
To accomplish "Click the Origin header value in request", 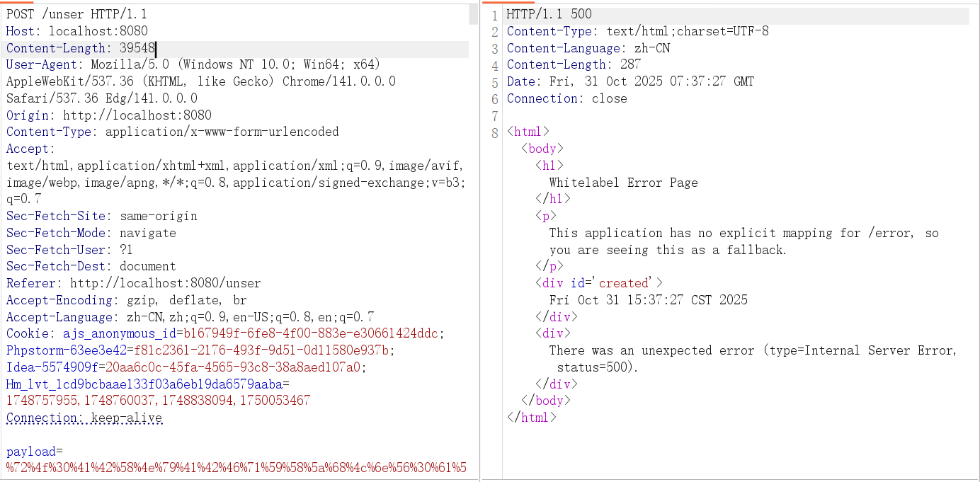I will click(x=137, y=115).
